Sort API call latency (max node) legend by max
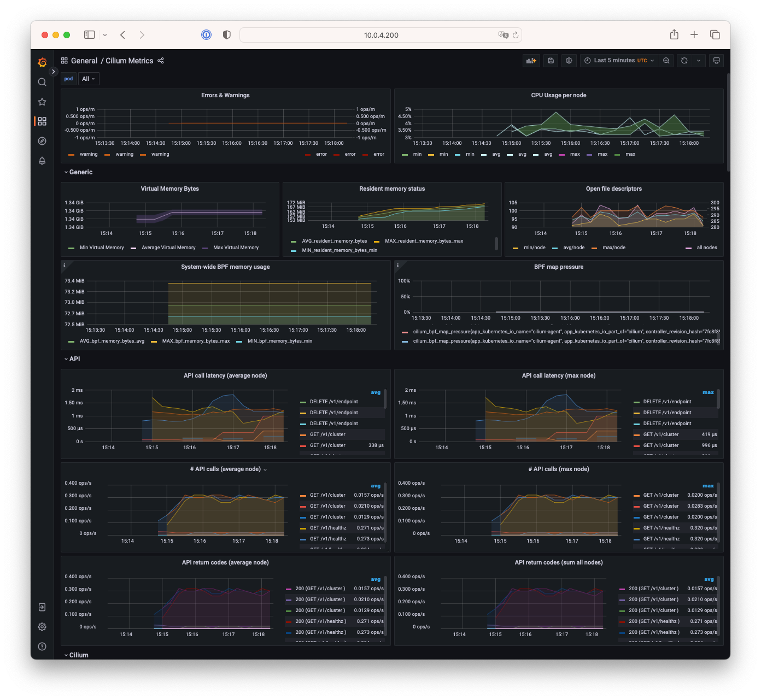The width and height of the screenshot is (761, 700). pos(708,392)
